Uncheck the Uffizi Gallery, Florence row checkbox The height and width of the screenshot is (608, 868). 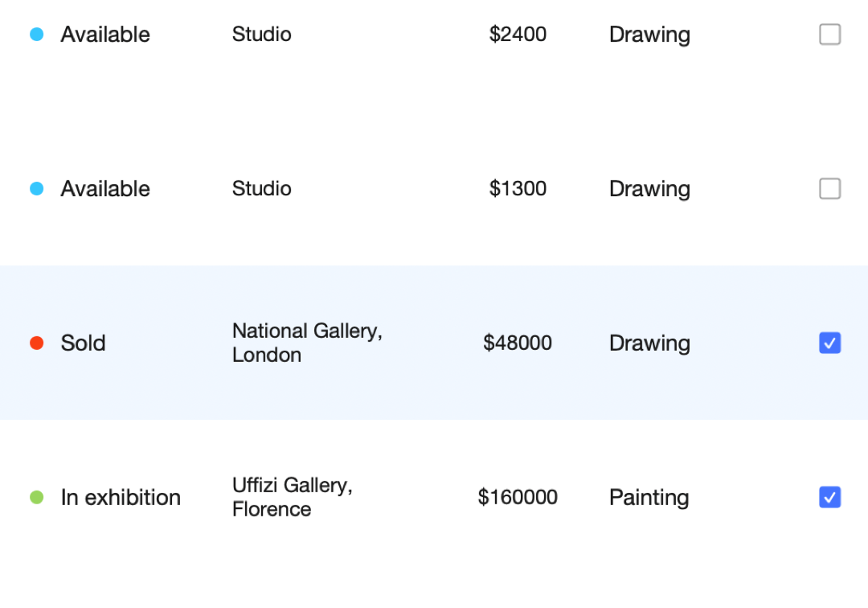pos(829,498)
